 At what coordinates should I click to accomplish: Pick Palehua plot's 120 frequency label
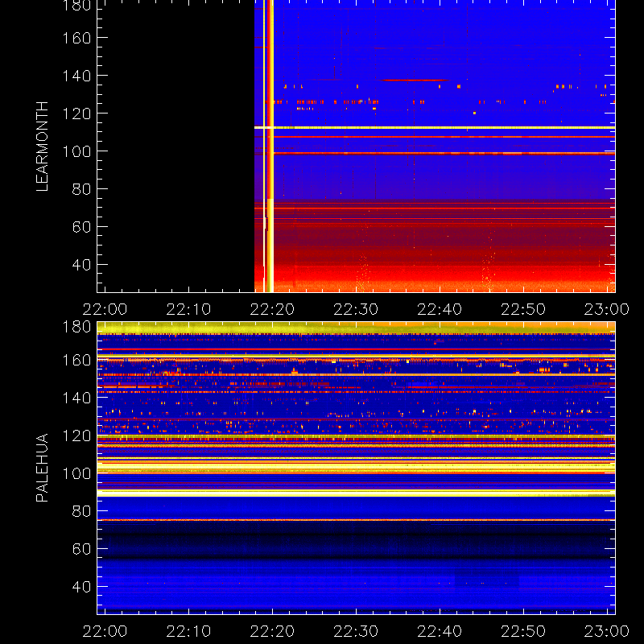click(76, 436)
